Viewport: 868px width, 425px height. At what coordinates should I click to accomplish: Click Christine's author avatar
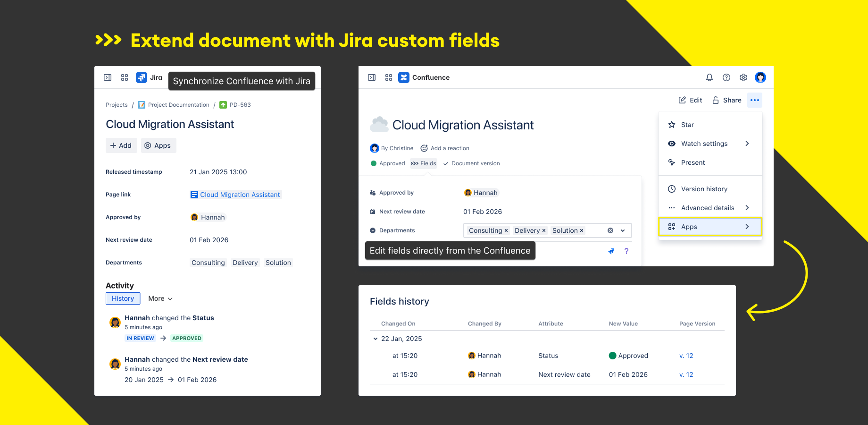(x=375, y=148)
